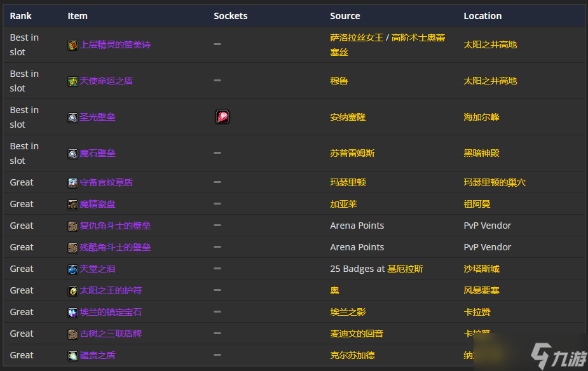The image size is (588, 371).
Task: Click the red gem socket icon
Action: (x=222, y=117)
